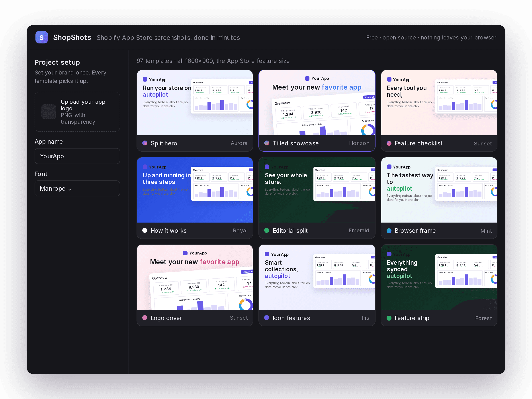Click the Feature checklist template name

[x=418, y=143]
